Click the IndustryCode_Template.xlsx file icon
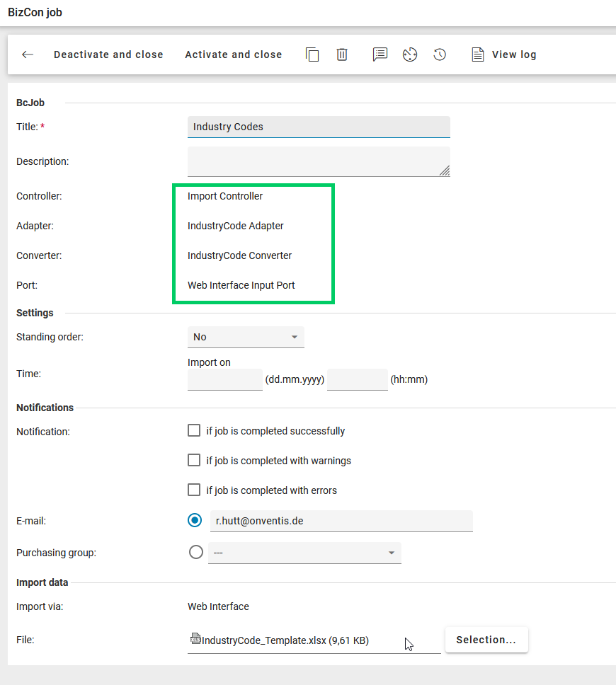The height and width of the screenshot is (685, 616). pos(195,639)
